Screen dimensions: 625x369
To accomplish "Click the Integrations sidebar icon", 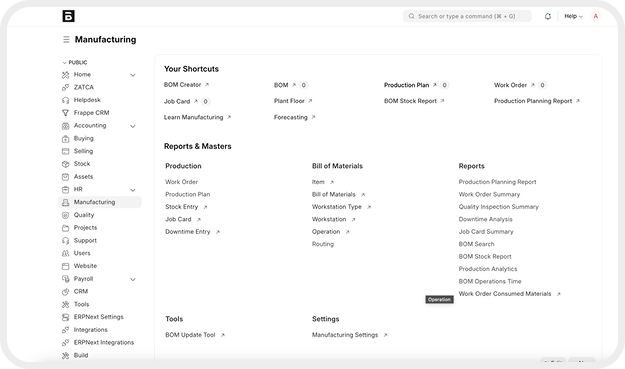I will tap(65, 330).
